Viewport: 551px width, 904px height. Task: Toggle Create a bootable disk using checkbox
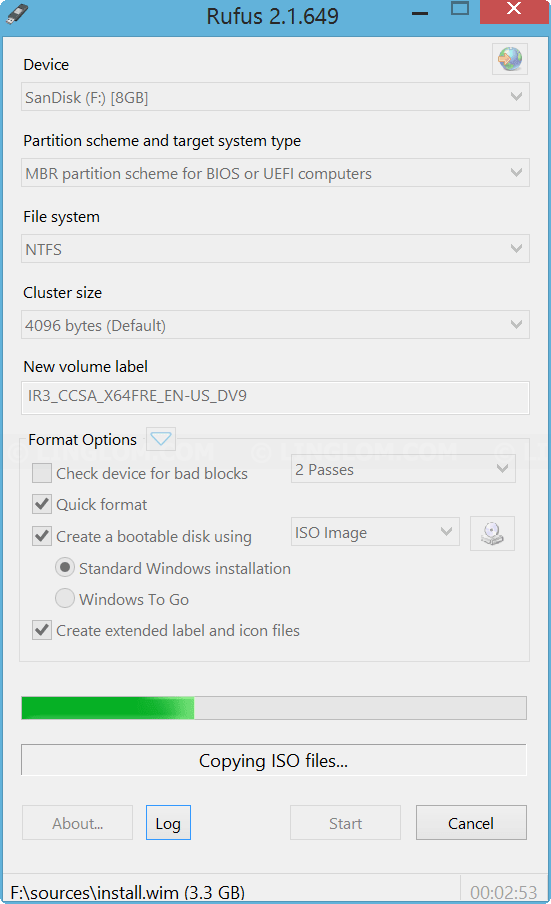click(42, 536)
